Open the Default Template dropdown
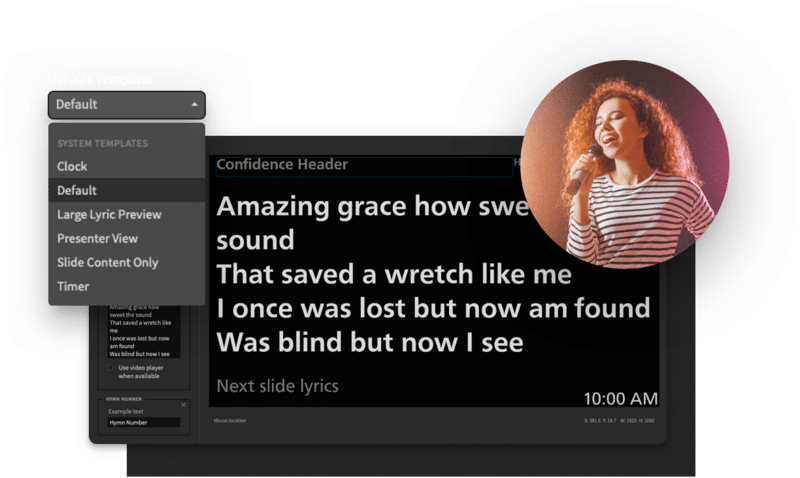 [125, 105]
